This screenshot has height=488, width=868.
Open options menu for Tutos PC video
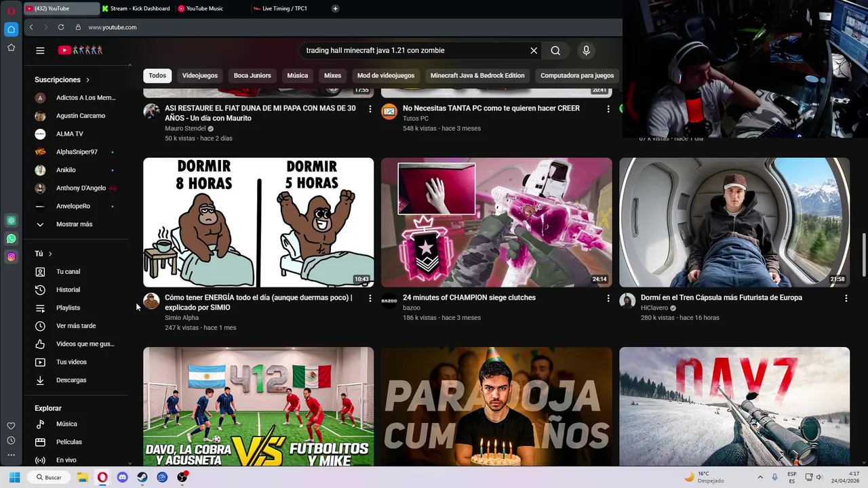[x=608, y=108]
